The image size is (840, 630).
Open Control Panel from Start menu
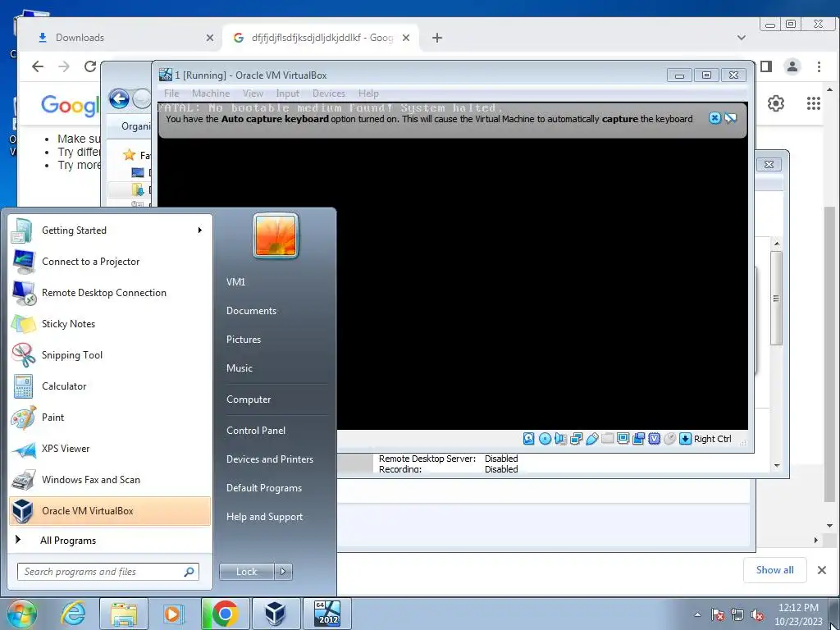coord(256,430)
